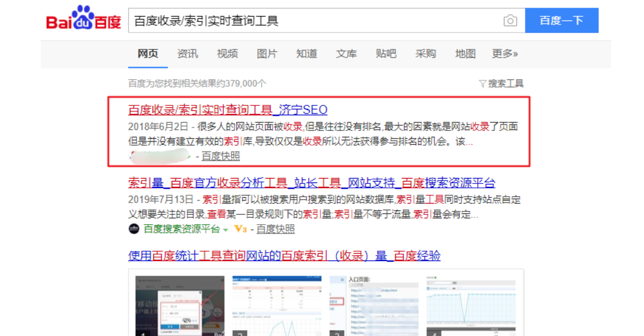Click the V3 credibility badge

coord(240,229)
